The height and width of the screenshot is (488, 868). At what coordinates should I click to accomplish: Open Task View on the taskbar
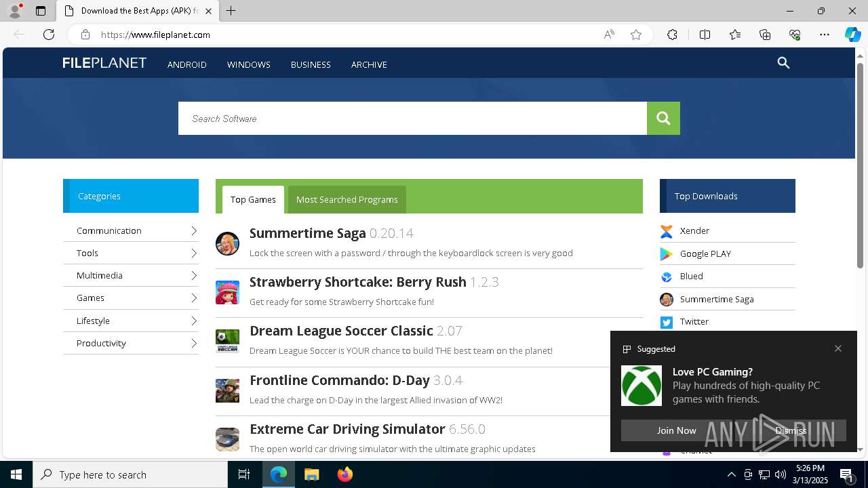(244, 474)
